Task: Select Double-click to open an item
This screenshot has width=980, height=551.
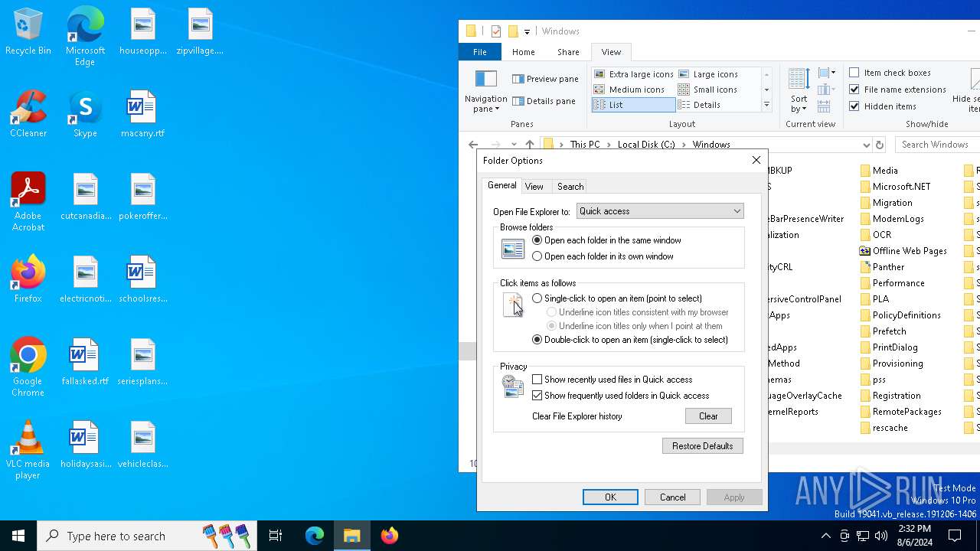Action: [629, 340]
